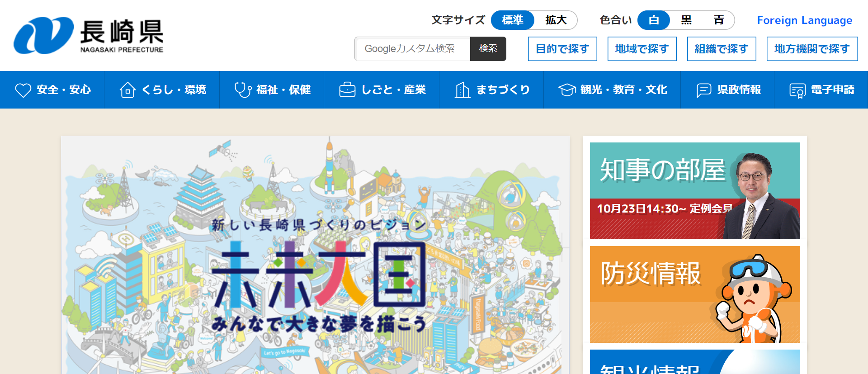
Task: Focus the Googleカスタム検索 search field
Action: click(412, 49)
